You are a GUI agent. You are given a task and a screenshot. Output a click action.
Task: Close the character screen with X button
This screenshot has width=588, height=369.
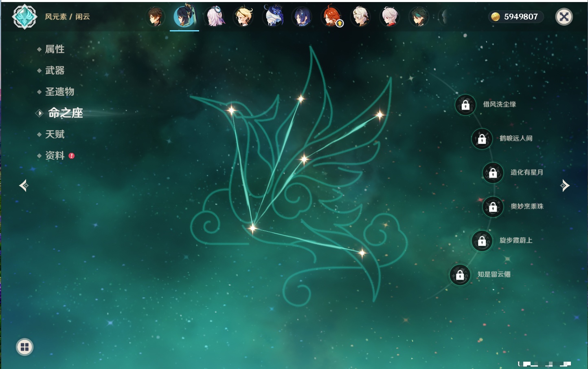click(x=564, y=17)
